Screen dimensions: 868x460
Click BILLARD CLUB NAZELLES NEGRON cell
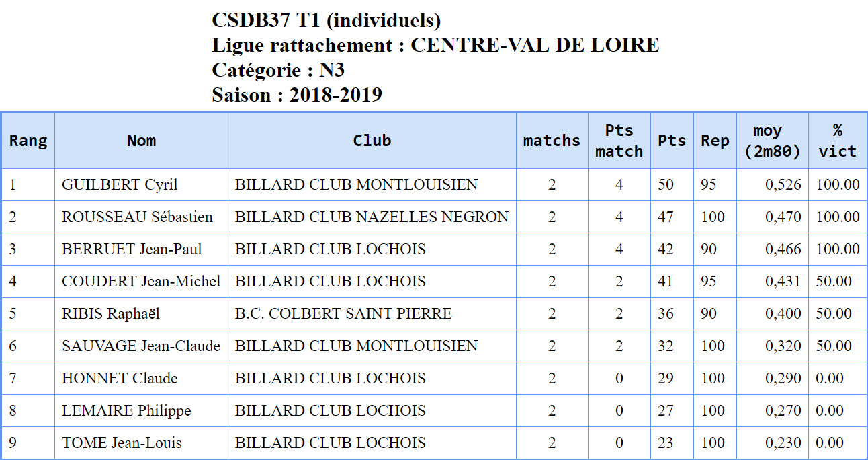pyautogui.click(x=372, y=217)
